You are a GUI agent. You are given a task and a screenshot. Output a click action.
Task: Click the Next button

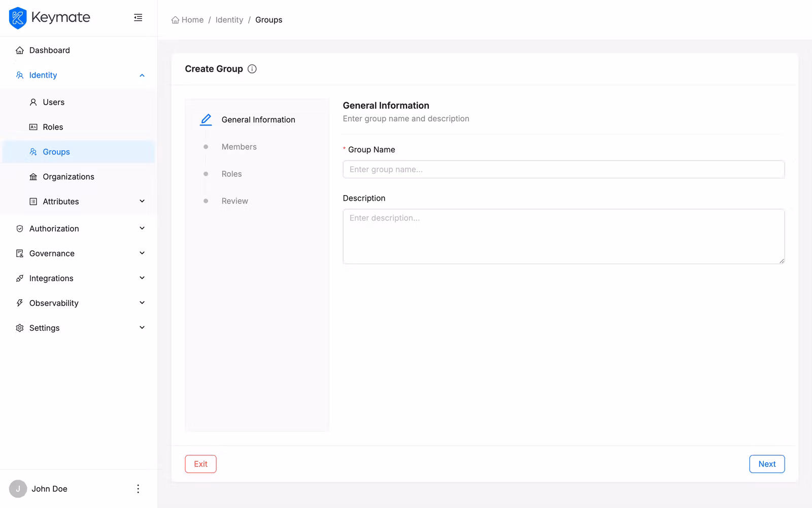pyautogui.click(x=767, y=464)
